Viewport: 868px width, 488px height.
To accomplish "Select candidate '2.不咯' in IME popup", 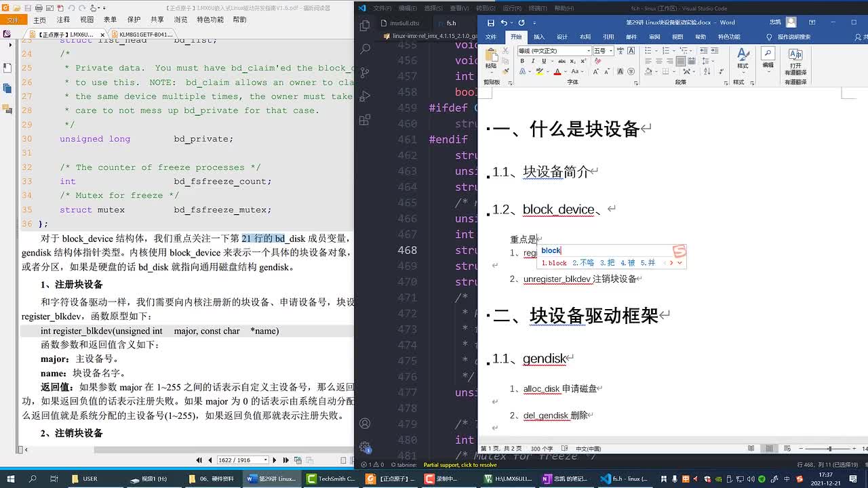I will click(583, 263).
